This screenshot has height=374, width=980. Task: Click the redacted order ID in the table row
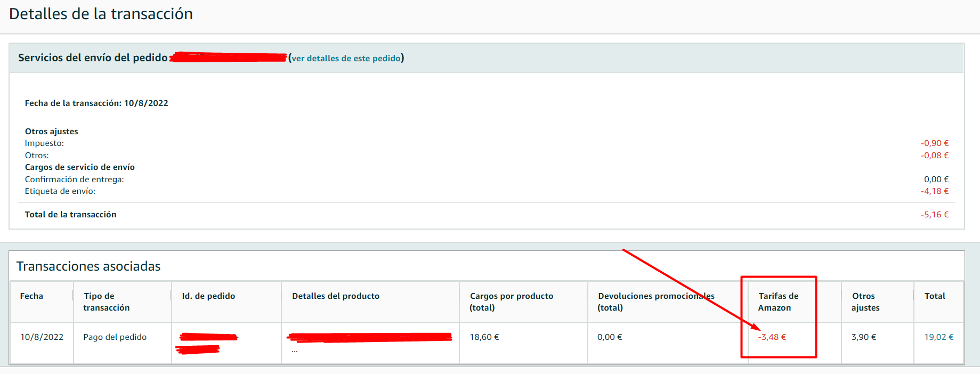[x=208, y=337]
